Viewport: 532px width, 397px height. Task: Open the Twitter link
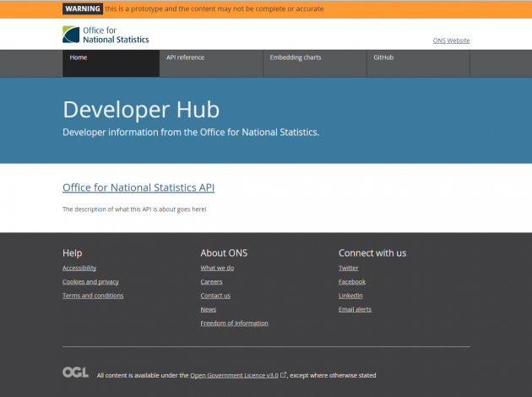[349, 268]
